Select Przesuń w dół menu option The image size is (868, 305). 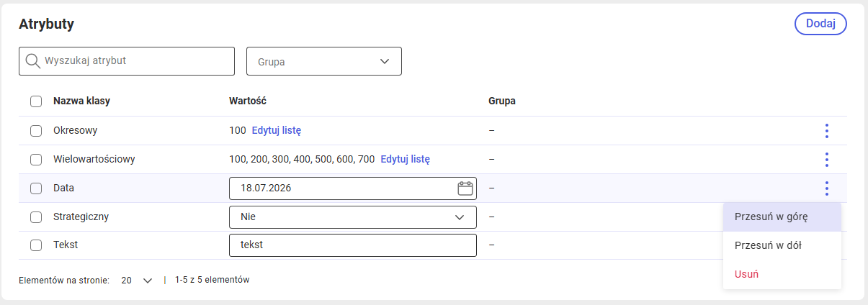click(782, 245)
